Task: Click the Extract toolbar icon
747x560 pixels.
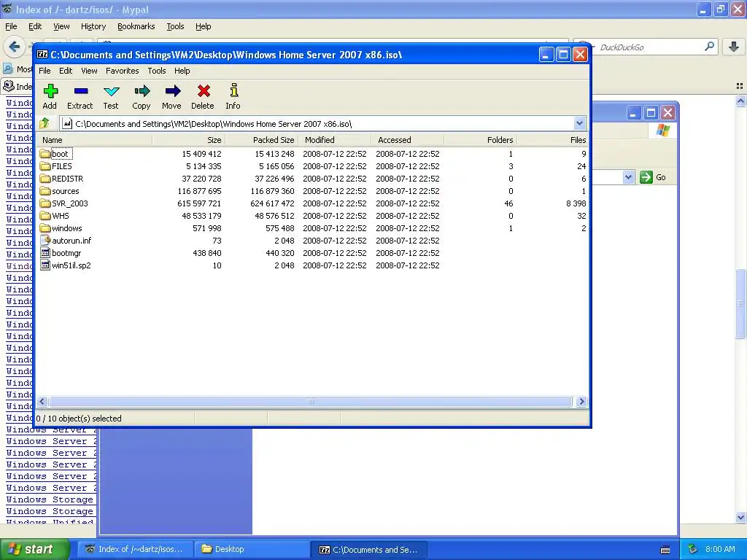Action: tap(80, 97)
